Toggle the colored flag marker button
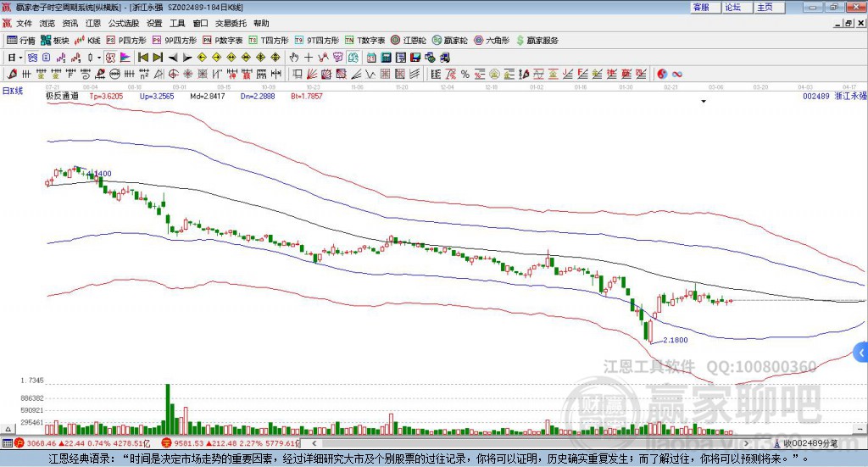 click(x=125, y=58)
